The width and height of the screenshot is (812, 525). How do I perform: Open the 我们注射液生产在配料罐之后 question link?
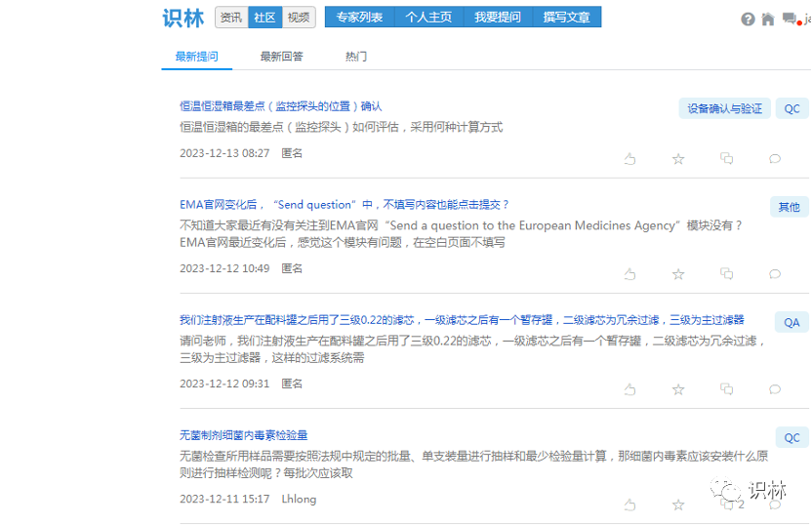[462, 320]
